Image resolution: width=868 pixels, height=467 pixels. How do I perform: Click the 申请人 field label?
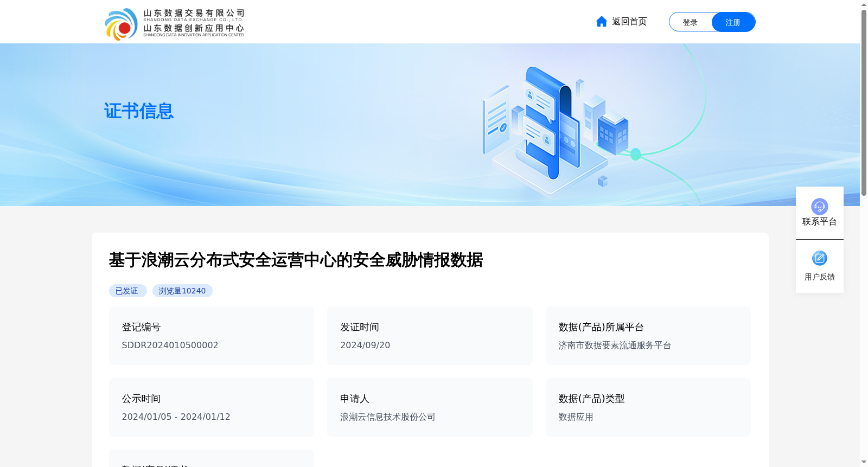tap(355, 399)
